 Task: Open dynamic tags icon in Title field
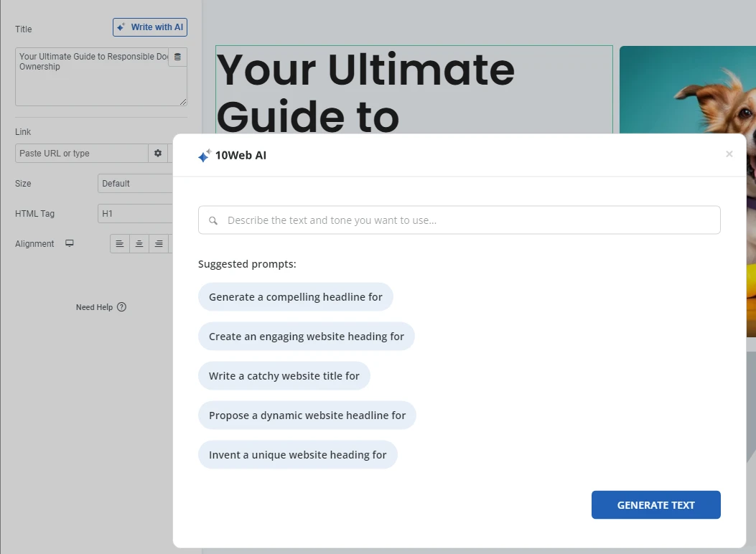point(177,57)
